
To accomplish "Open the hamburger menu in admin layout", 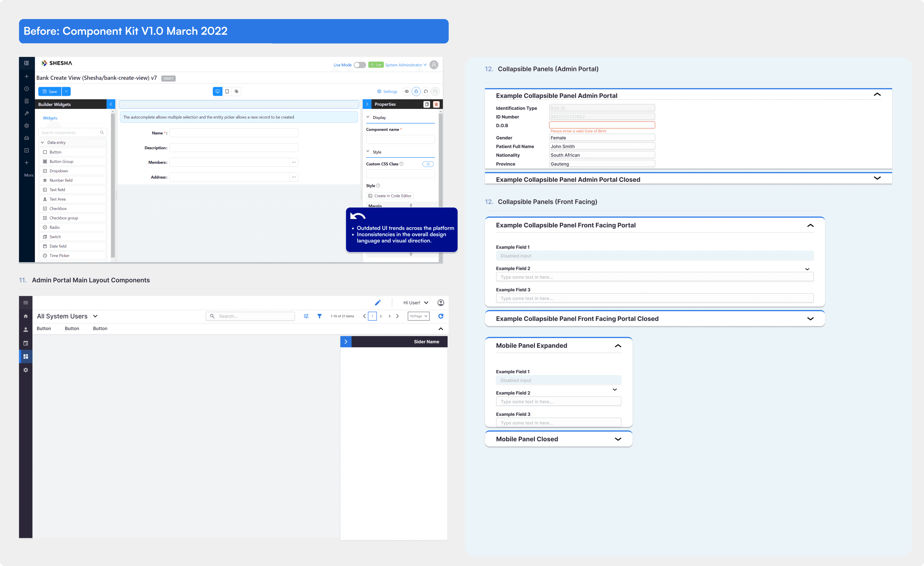I will click(25, 302).
